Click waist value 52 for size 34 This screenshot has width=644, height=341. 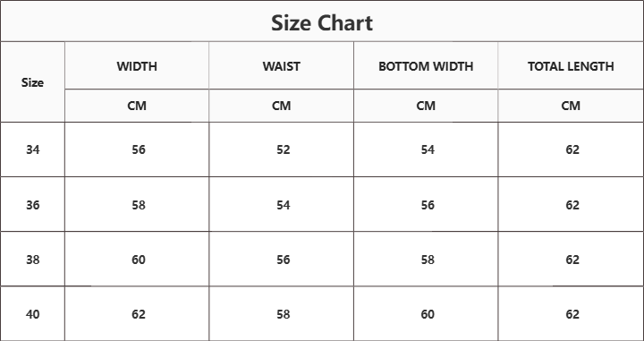(x=283, y=149)
